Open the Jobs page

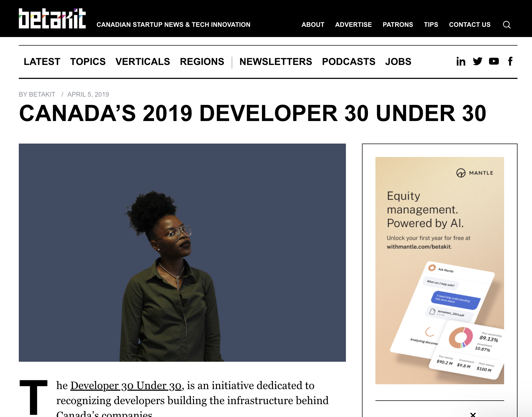coord(398,62)
